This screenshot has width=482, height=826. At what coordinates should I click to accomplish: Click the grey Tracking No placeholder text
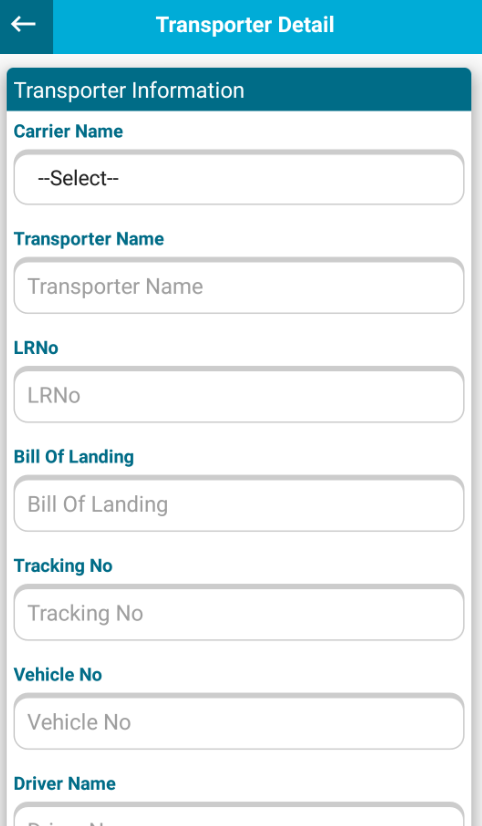click(x=85, y=613)
